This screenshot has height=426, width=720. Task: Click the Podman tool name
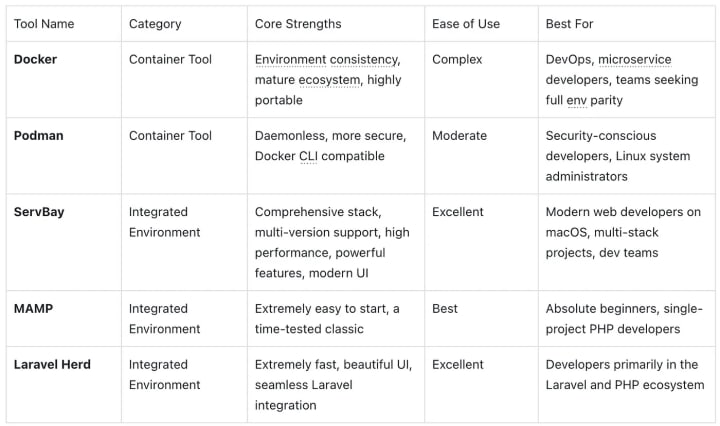(x=39, y=135)
